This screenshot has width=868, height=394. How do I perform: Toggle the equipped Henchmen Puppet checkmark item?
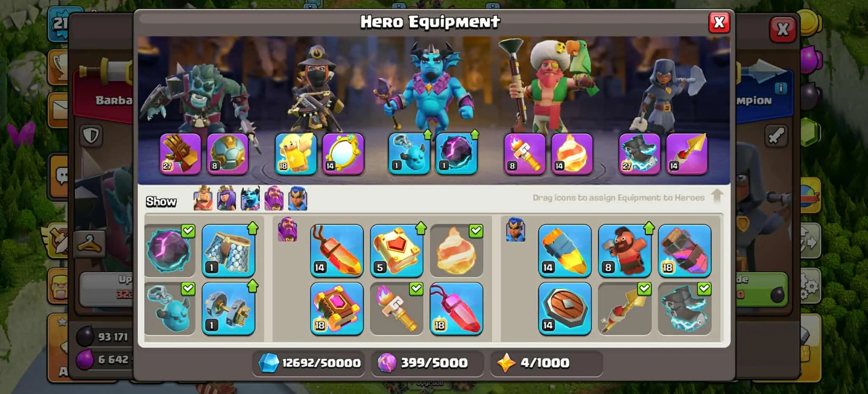[170, 309]
